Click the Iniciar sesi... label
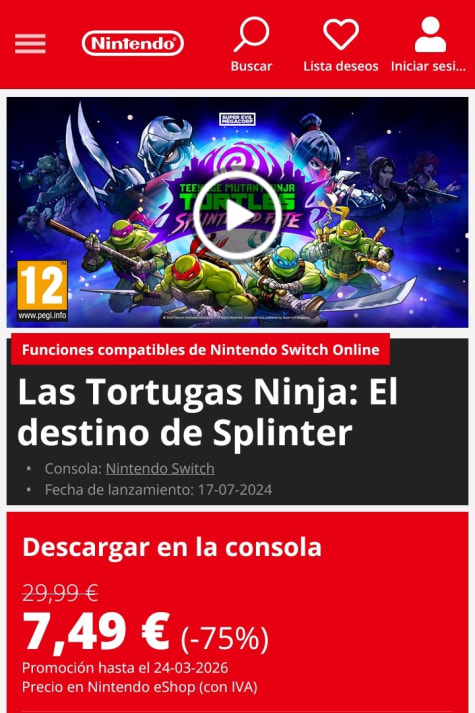 [429, 66]
